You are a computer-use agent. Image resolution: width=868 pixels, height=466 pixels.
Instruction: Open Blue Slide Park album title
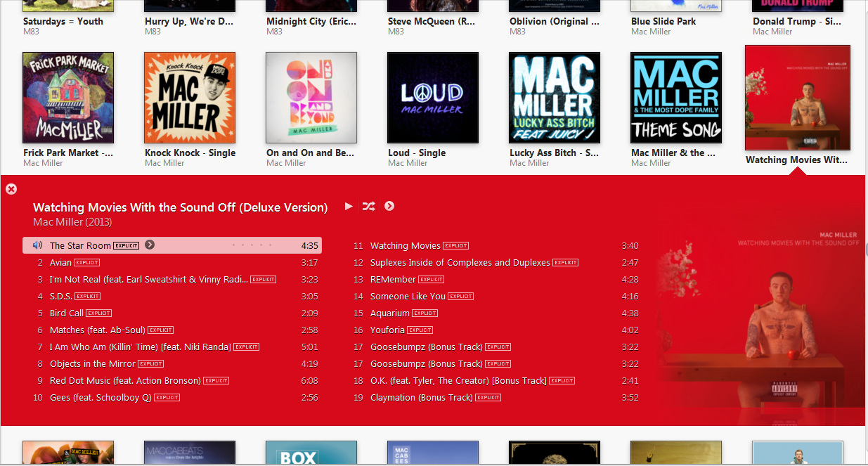pos(663,21)
